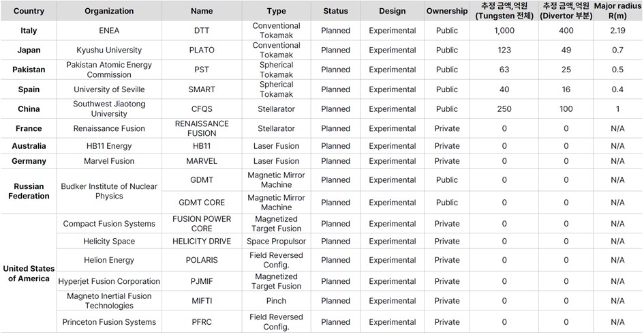This screenshot has width=644, height=333.
Task: Click the Marvel Fusion organization cell
Action: [x=109, y=161]
